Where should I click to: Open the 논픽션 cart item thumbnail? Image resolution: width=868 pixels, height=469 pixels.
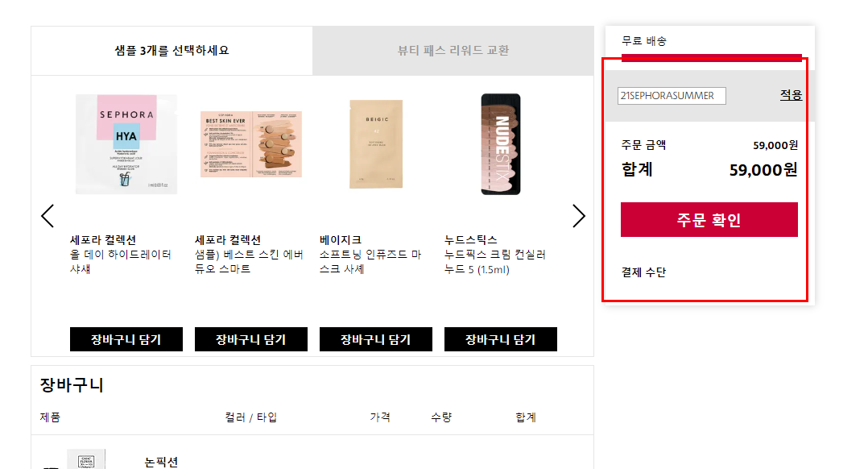pyautogui.click(x=86, y=459)
